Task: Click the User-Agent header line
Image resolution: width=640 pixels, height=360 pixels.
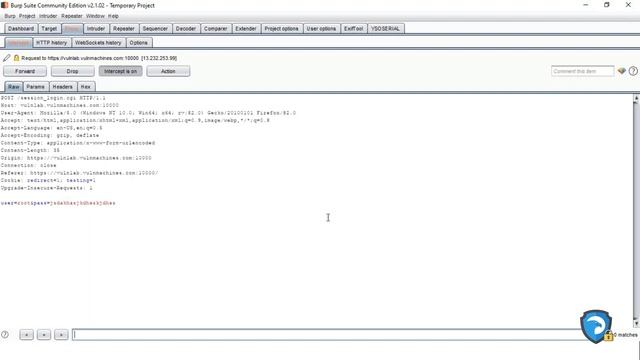Action: (x=148, y=113)
